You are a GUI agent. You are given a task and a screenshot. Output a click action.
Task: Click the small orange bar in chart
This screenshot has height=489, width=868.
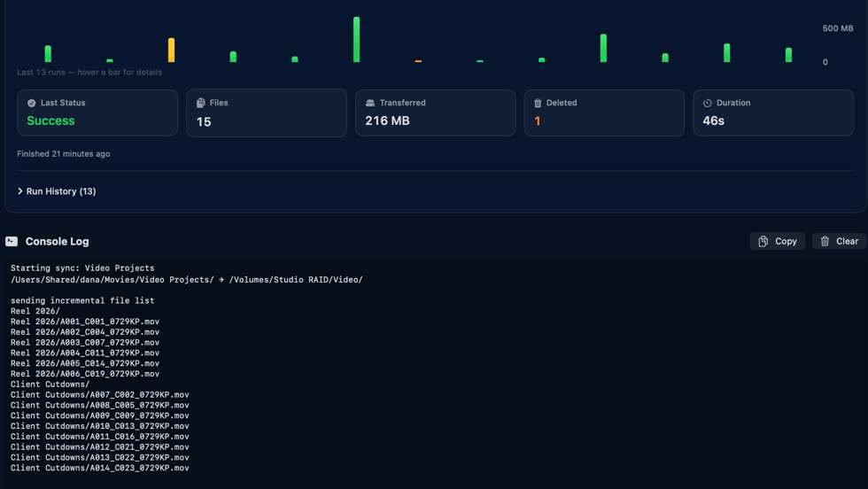(x=418, y=61)
